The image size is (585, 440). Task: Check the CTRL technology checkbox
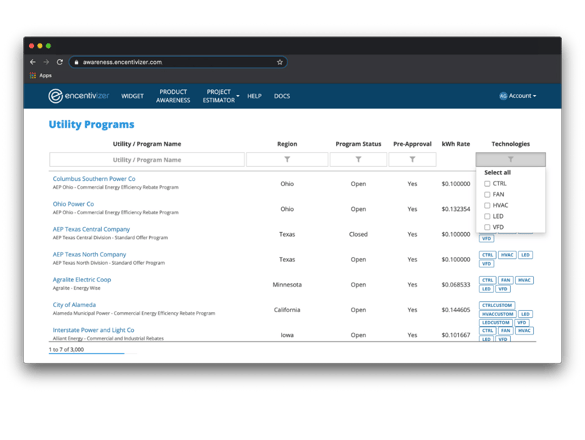[487, 184]
